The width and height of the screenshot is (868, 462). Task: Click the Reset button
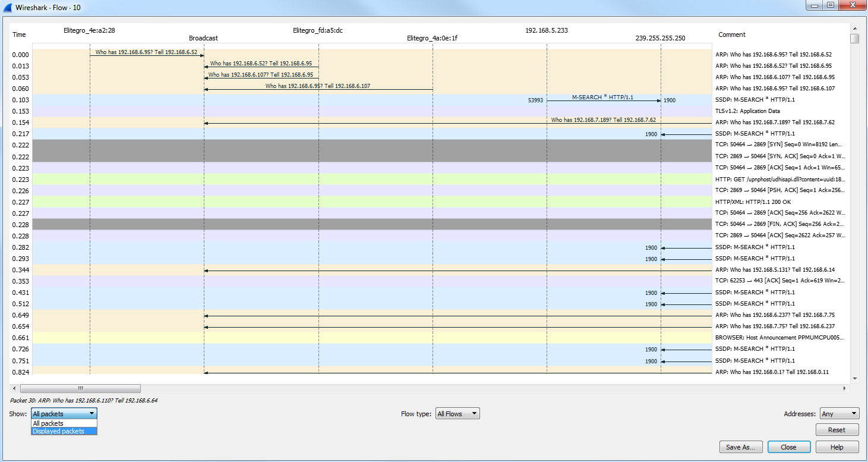(x=837, y=430)
